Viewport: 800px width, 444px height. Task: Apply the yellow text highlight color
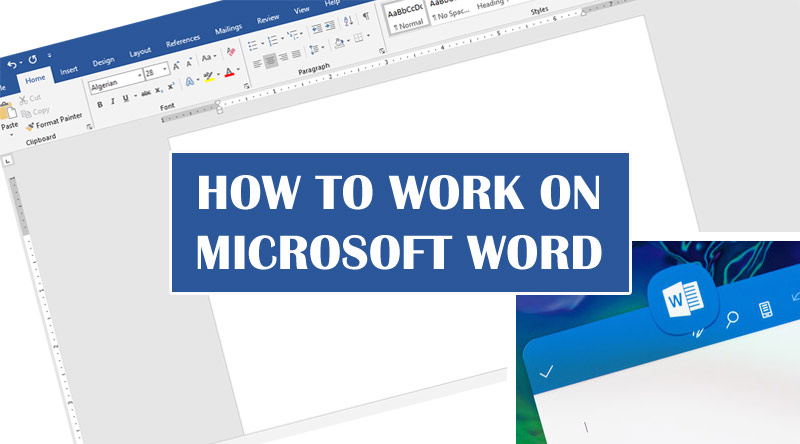[208, 77]
